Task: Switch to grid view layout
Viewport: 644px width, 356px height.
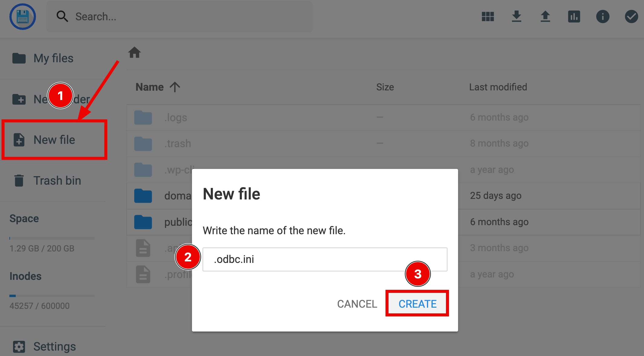Action: [487, 17]
